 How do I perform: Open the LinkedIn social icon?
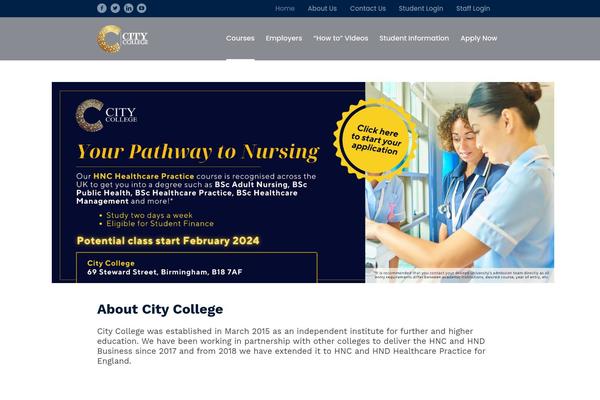(129, 8)
